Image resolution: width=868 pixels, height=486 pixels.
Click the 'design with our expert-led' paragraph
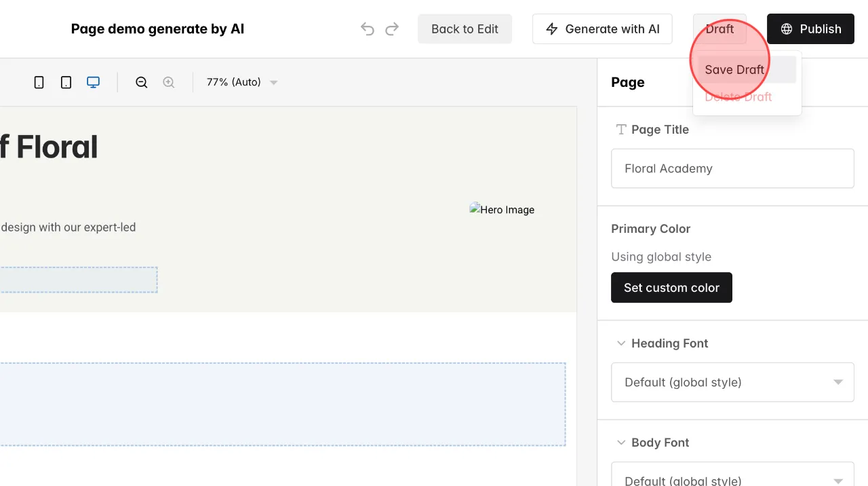[x=68, y=227]
